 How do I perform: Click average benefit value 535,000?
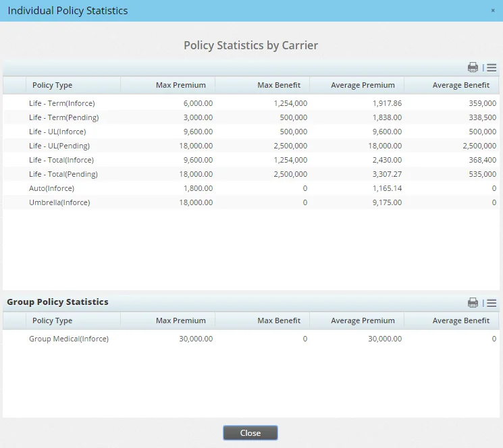pyautogui.click(x=483, y=173)
